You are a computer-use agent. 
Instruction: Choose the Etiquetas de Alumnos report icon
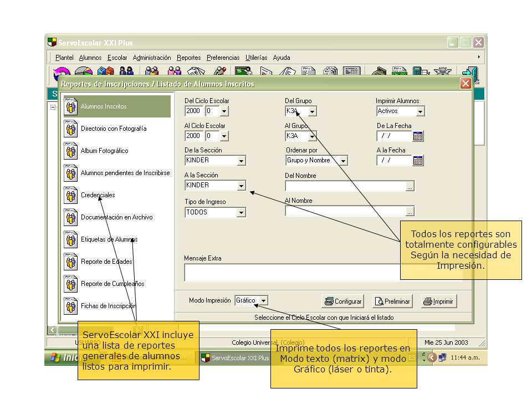pyautogui.click(x=70, y=239)
